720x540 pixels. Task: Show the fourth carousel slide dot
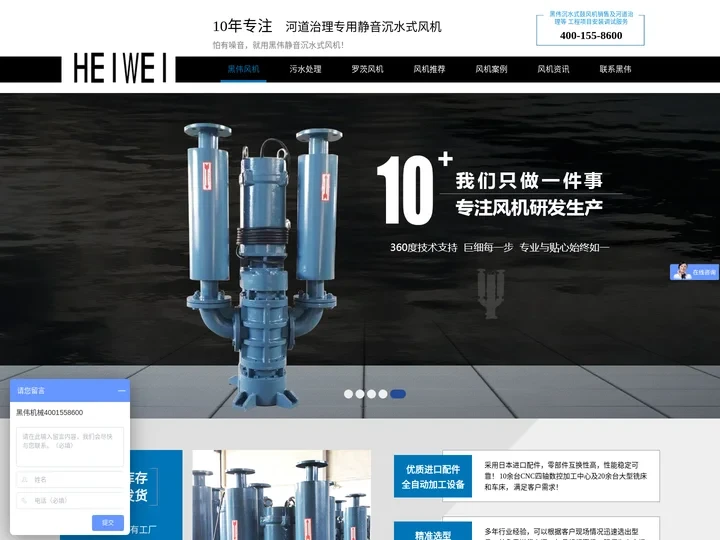click(383, 394)
